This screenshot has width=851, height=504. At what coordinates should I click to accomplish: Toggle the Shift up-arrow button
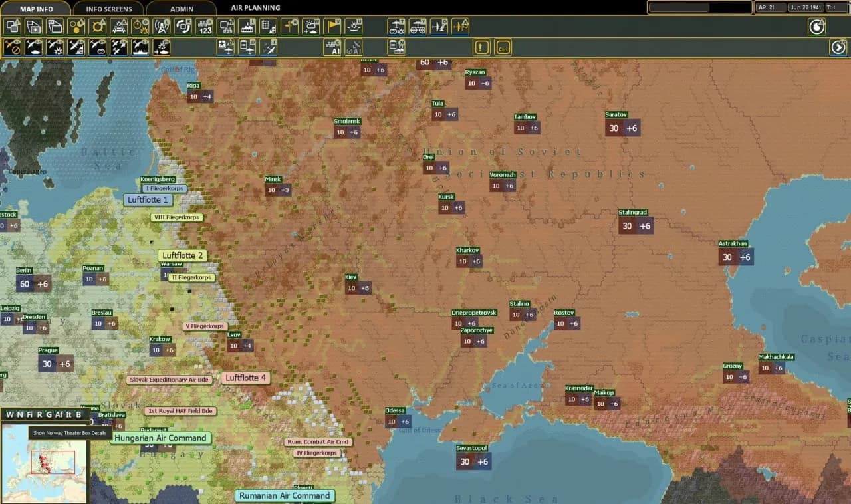[x=481, y=47]
